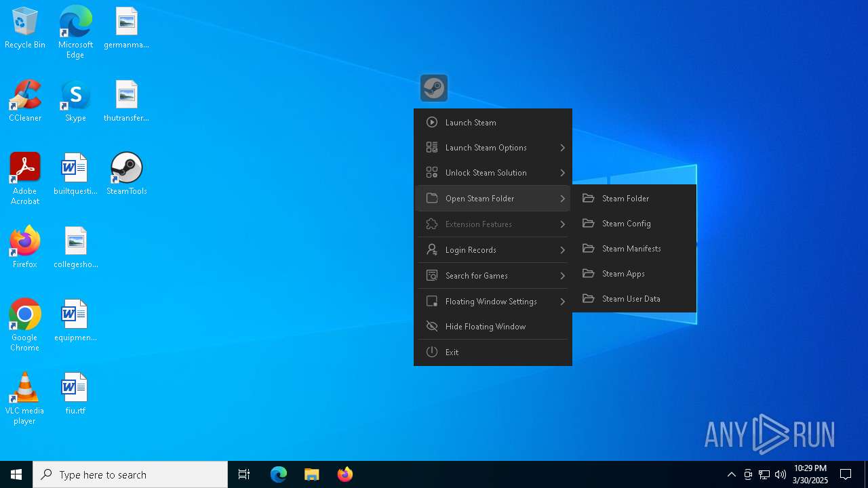Viewport: 868px width, 488px height.
Task: Select the collegesho... image file on desktop
Action: [75, 247]
